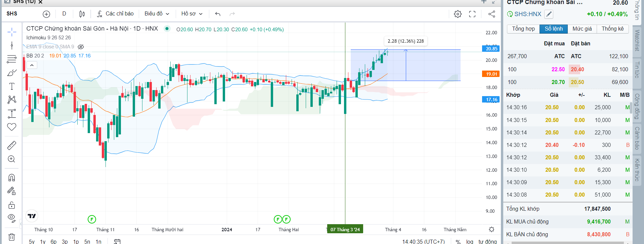This screenshot has height=244, width=644.
Task: Open the Cộng đồng side tab
Action: (x=637, y=106)
